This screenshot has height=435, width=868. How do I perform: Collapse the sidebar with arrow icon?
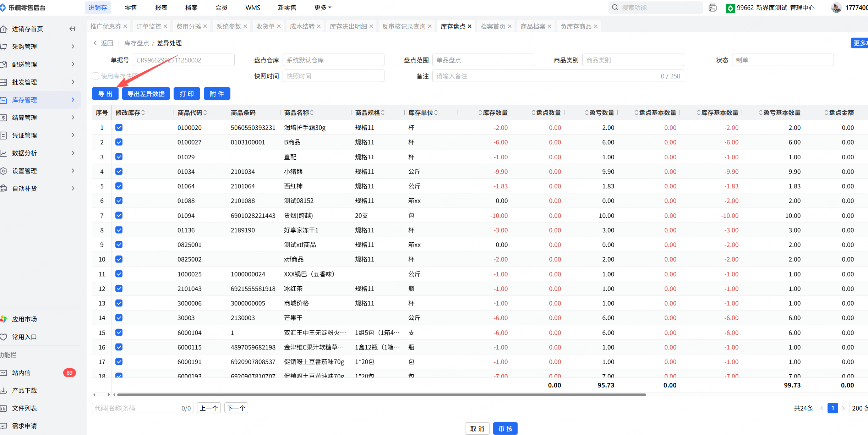pos(72,29)
